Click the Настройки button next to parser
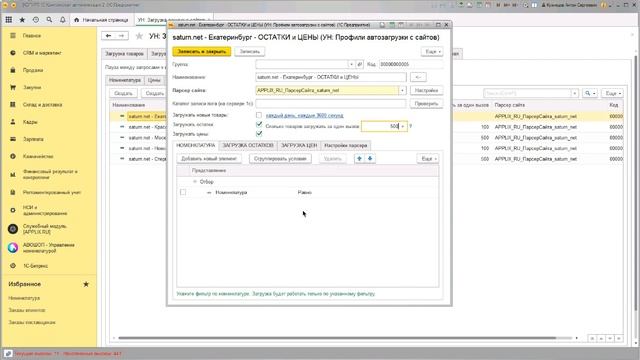This screenshot has height=360, width=640. [426, 90]
